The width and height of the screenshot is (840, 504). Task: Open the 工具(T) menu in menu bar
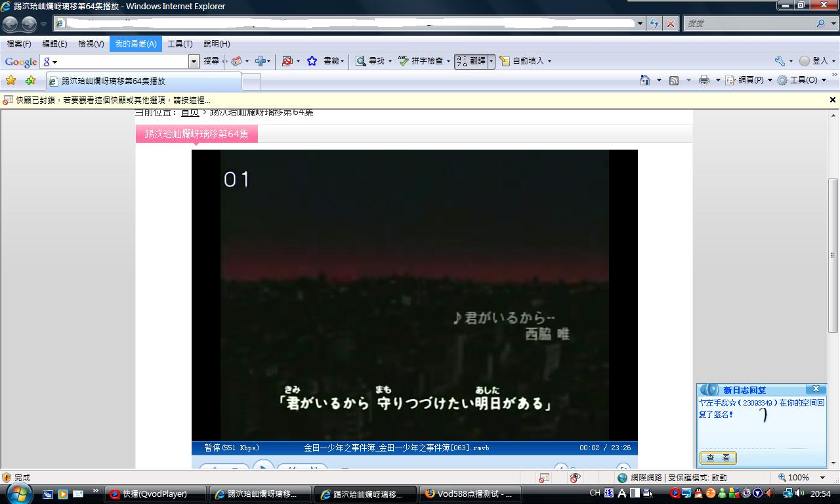tap(180, 44)
